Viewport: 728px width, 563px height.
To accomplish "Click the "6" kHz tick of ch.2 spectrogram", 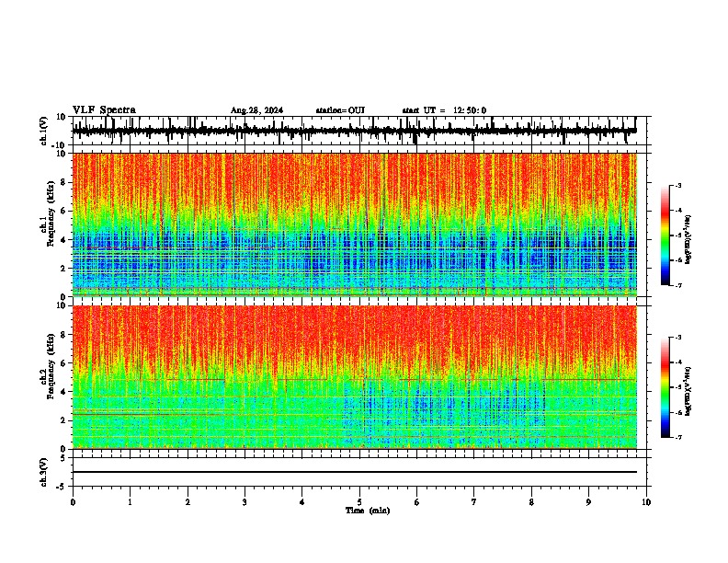I will 63,363.
